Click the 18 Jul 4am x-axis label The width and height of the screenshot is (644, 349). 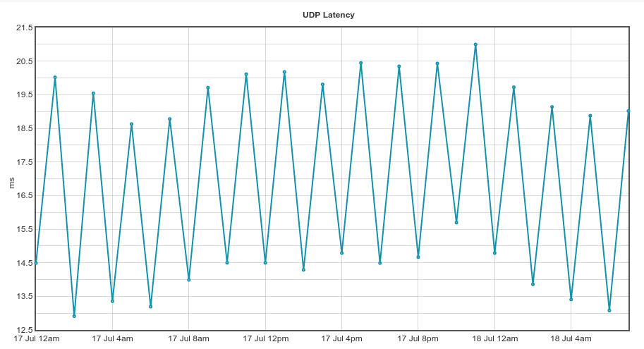tap(571, 338)
